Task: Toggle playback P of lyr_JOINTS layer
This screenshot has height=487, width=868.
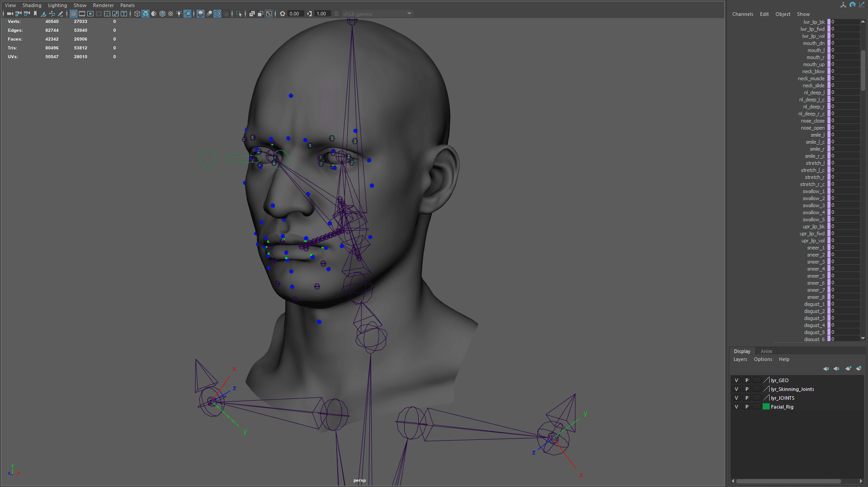Action: [x=747, y=398]
